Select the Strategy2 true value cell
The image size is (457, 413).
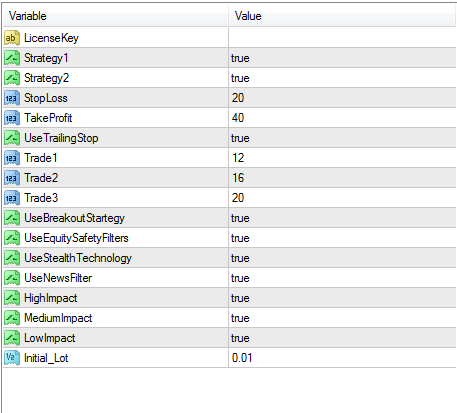(x=342, y=78)
